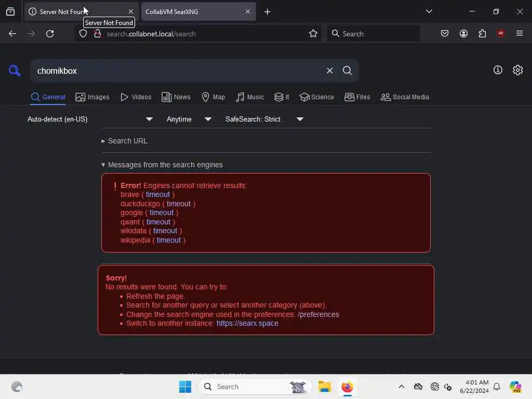
Task: Open the SearXNG about info icon
Action: pyautogui.click(x=498, y=70)
